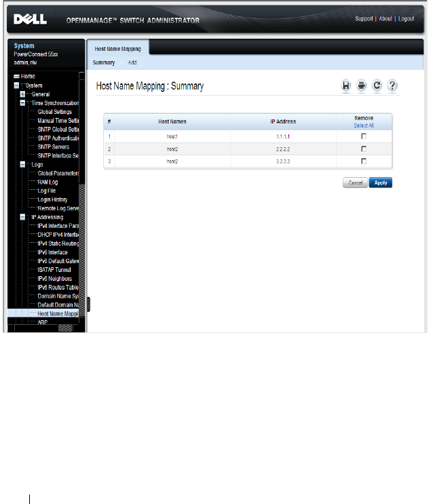This screenshot has height=504, width=435.
Task: Switch to the Add sub-tab
Action: coord(132,62)
